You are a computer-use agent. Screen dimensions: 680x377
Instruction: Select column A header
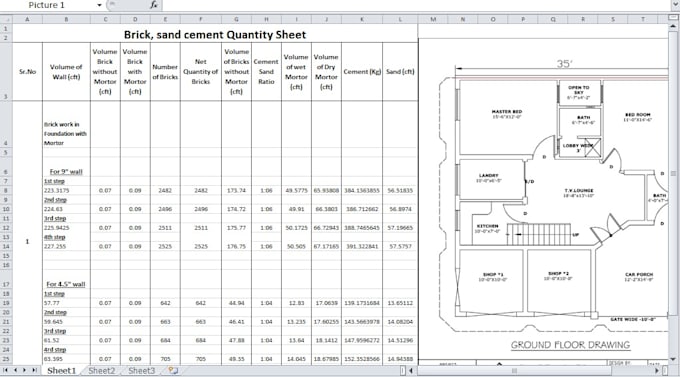pos(27,19)
